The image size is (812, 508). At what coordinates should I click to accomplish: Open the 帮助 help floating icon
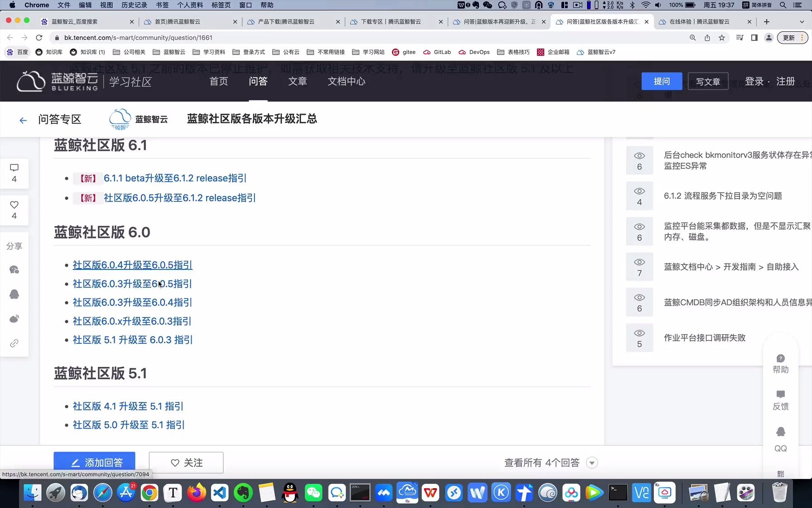780,364
